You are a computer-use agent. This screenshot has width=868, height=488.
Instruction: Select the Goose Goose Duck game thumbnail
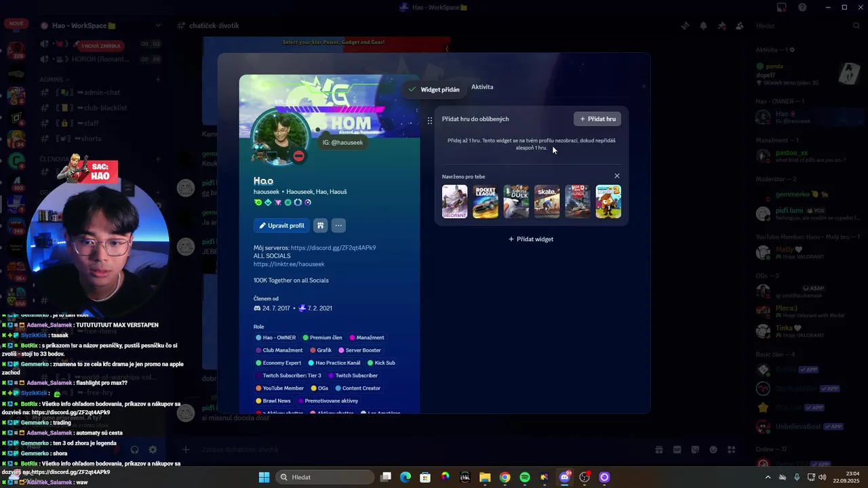point(516,201)
